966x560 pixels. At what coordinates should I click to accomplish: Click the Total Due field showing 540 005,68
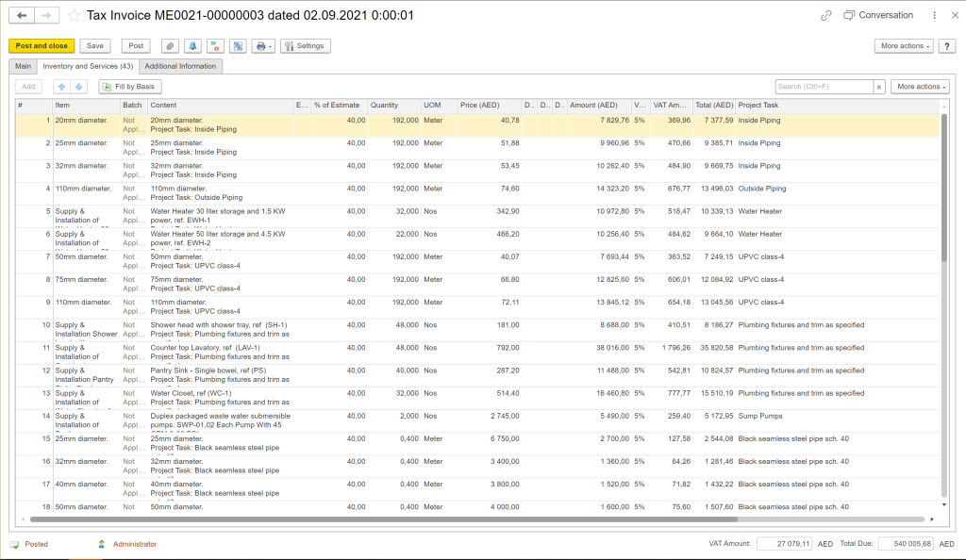click(907, 544)
